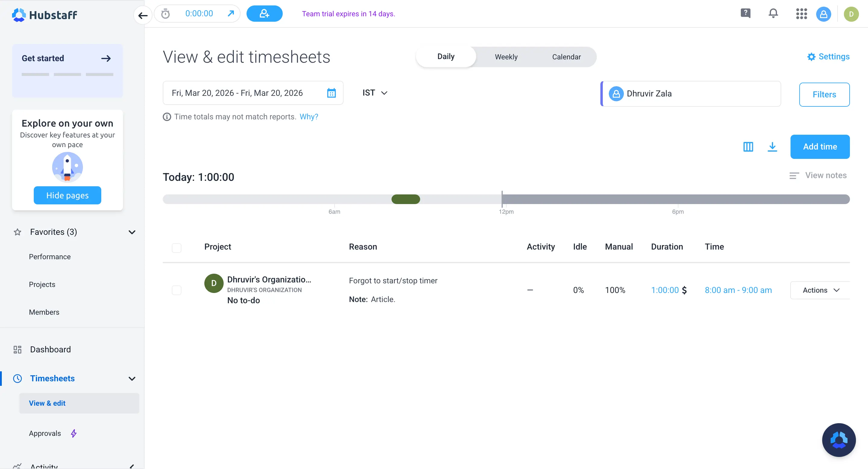Viewport: 868px width, 469px height.
Task: Open the Actions dropdown for entry
Action: point(820,290)
